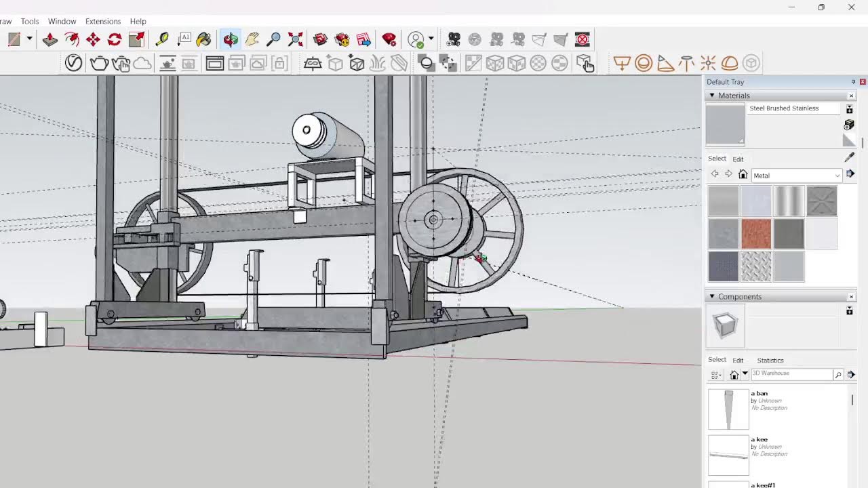Image resolution: width=868 pixels, height=488 pixels.
Task: Pin the Default Tray
Action: point(853,82)
